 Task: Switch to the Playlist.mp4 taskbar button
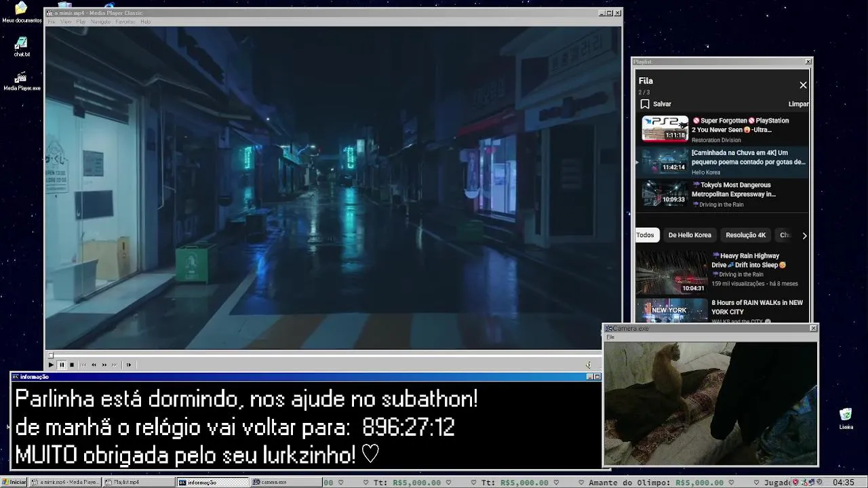139,482
